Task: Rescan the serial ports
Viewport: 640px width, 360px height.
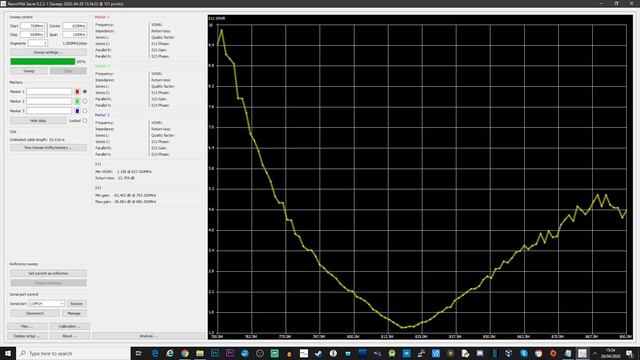Action: click(76, 304)
